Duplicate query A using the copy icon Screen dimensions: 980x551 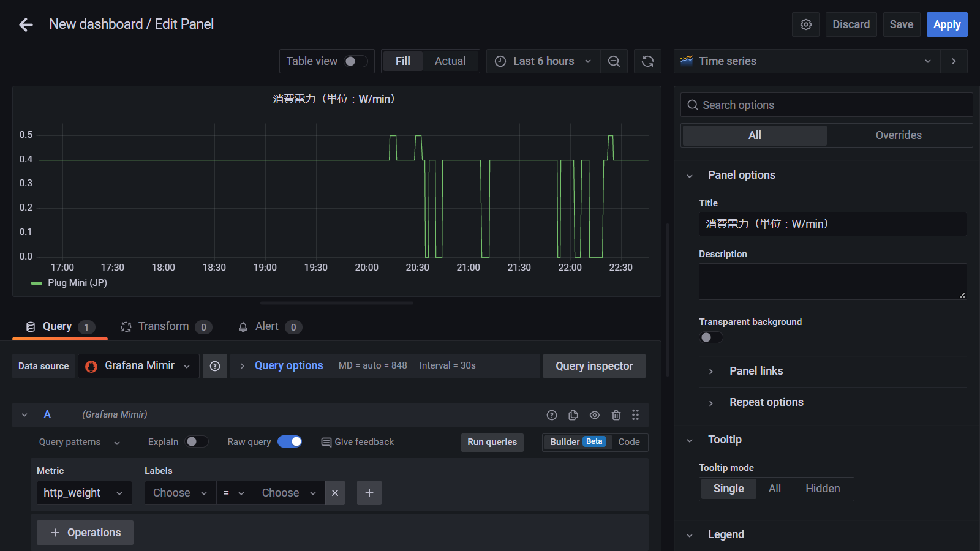click(573, 415)
